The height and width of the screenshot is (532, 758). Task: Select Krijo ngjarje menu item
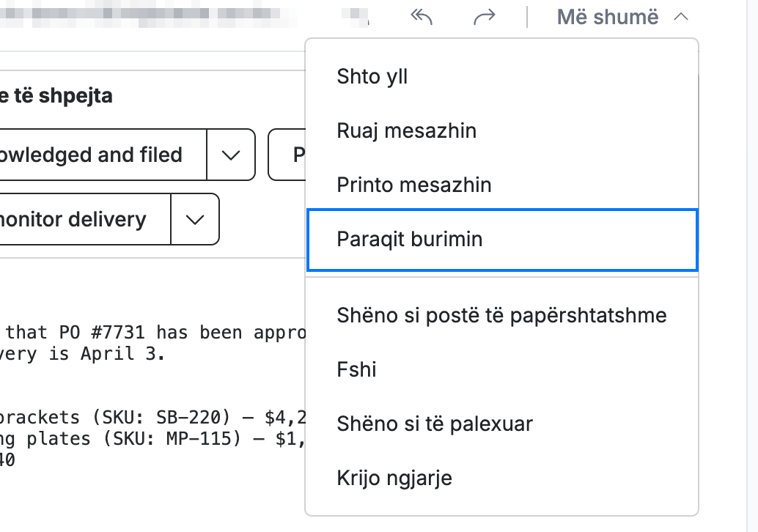coord(501,477)
